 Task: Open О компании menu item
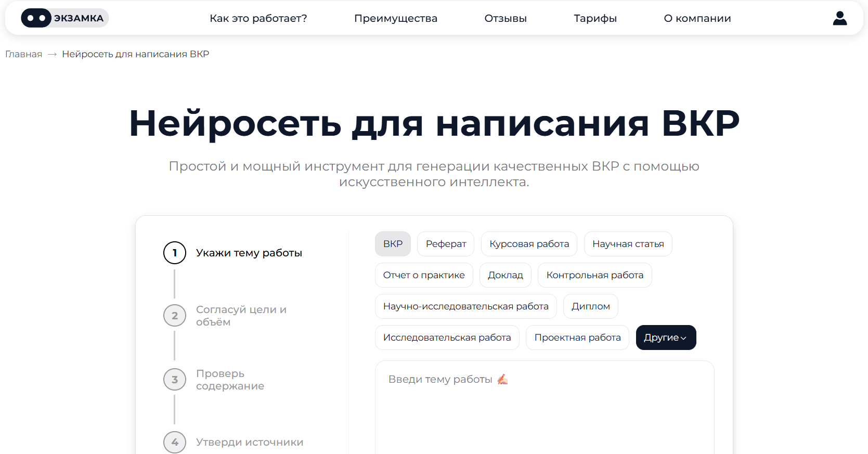[x=697, y=18]
